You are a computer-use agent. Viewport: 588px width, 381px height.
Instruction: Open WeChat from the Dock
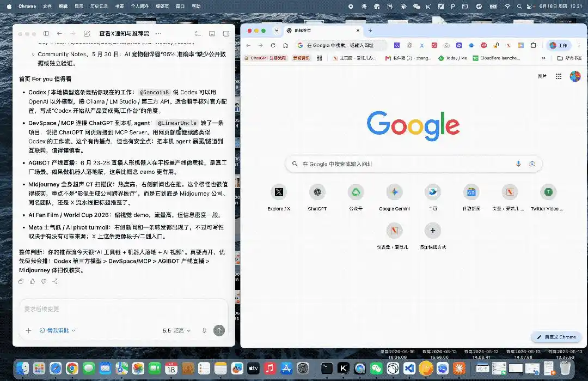click(x=376, y=368)
